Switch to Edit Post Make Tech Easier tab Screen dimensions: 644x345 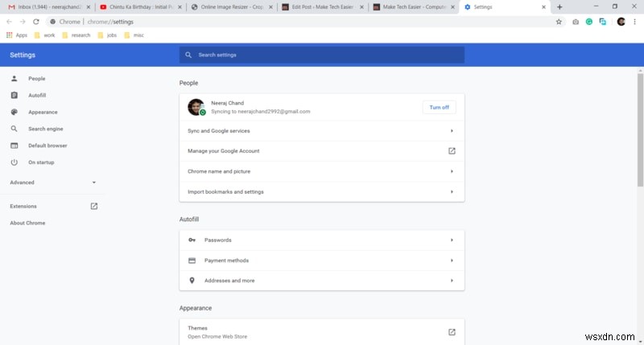point(323,7)
